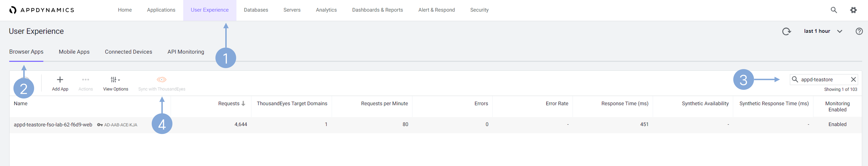Open appd-teastore-fso-lab-62-f6d9-web application
The height and width of the screenshot is (166, 868).
(53, 125)
